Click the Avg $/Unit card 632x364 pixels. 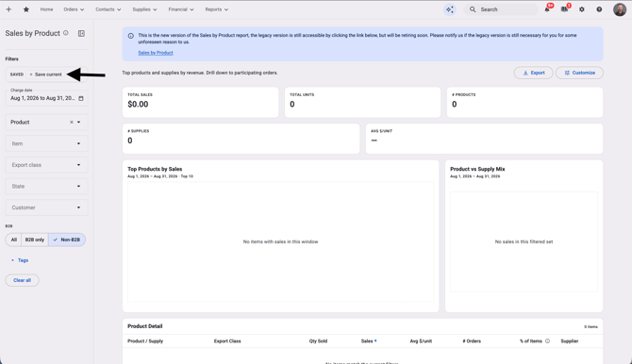(x=485, y=139)
